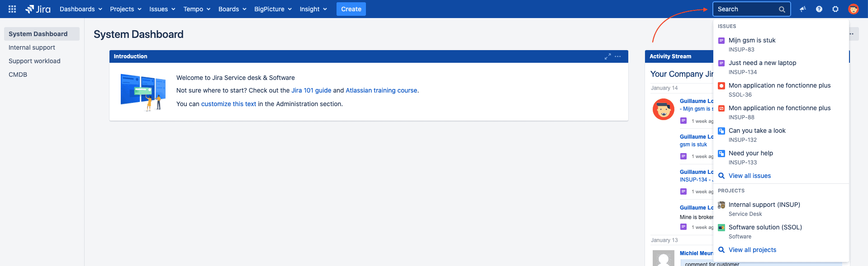868x266 pixels.
Task: Click the Internal support project avatar
Action: coord(721,205)
